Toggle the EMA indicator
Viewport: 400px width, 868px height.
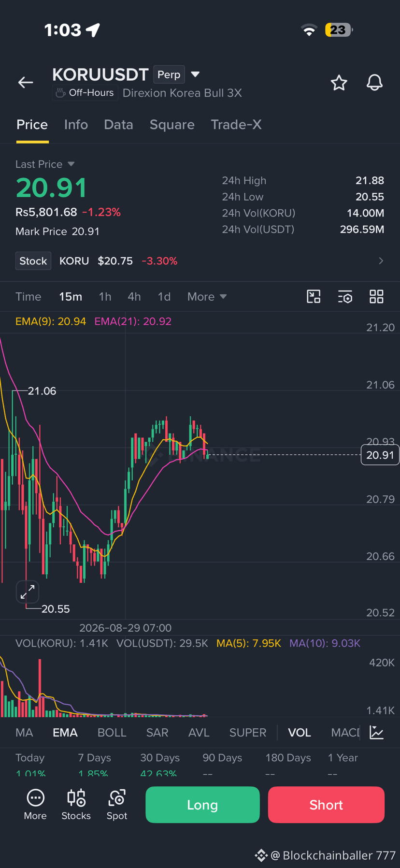tap(65, 733)
